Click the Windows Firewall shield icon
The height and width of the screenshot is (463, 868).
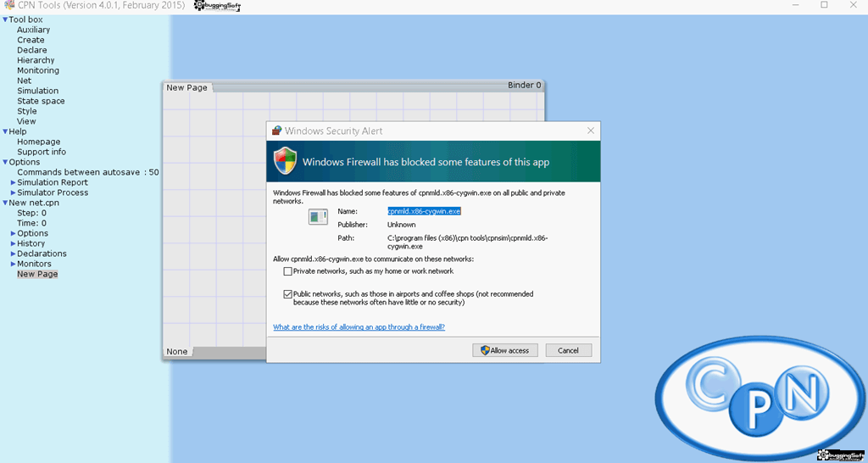point(285,161)
